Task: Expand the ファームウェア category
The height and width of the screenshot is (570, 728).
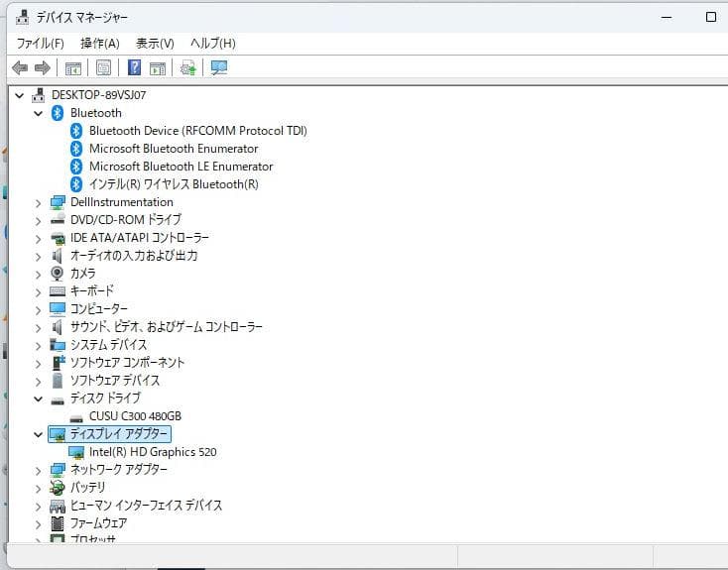Action: pos(38,524)
